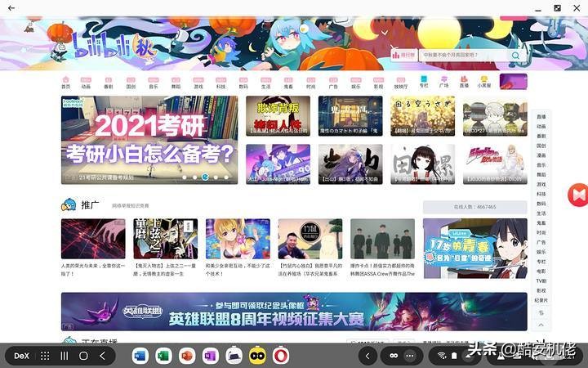Open the 科技 channel in top nav
Viewport: 588px width, 368px height.
click(x=220, y=83)
